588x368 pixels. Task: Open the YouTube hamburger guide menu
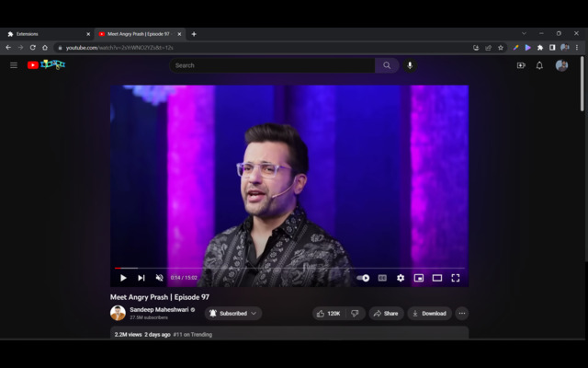pyautogui.click(x=14, y=65)
